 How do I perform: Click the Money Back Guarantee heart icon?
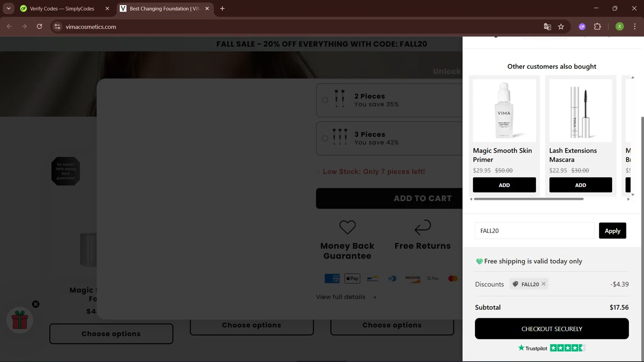347,227
